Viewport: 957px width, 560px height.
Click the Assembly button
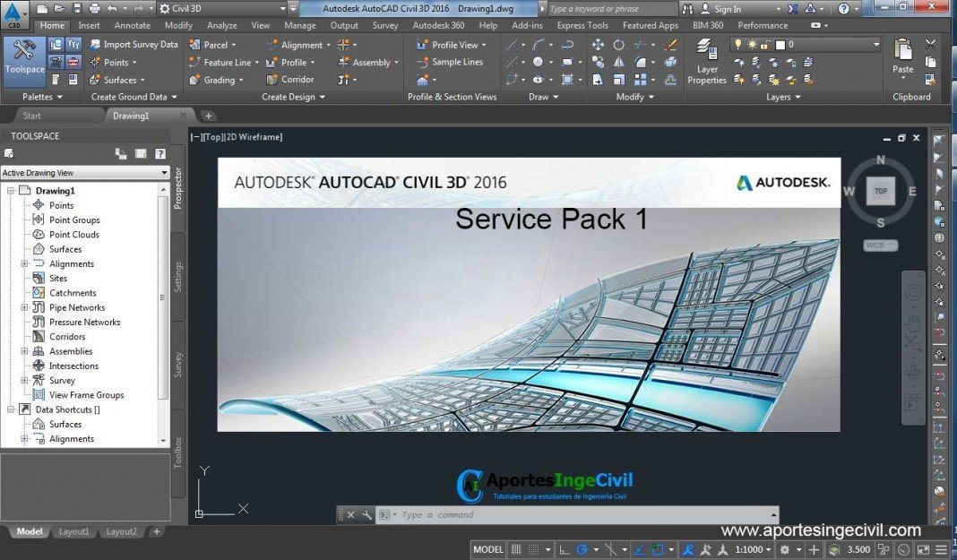(368, 62)
